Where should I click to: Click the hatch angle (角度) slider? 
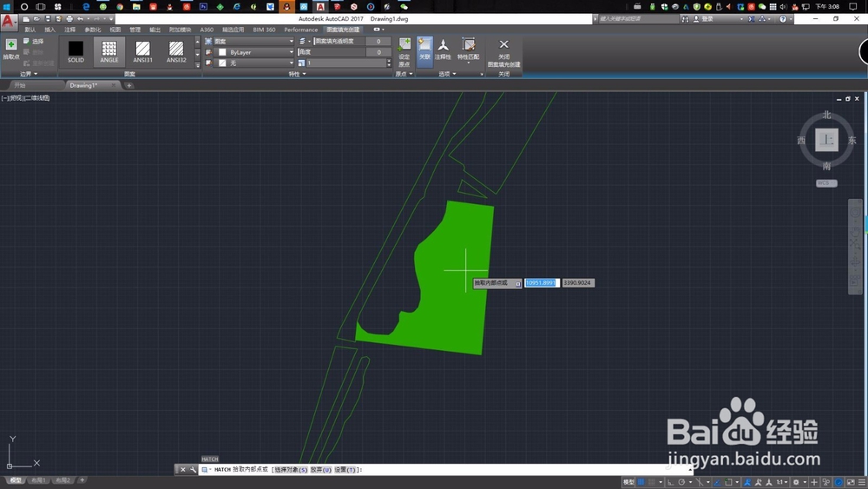coord(332,52)
